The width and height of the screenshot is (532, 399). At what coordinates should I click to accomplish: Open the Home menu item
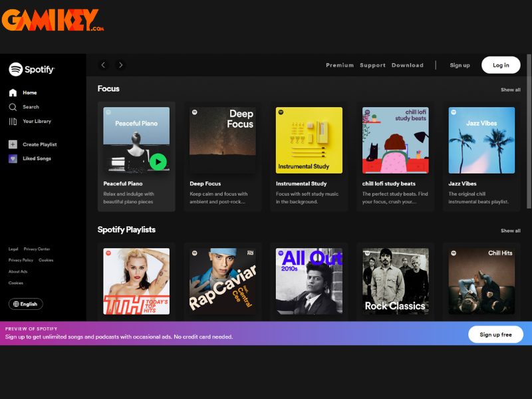click(x=30, y=92)
